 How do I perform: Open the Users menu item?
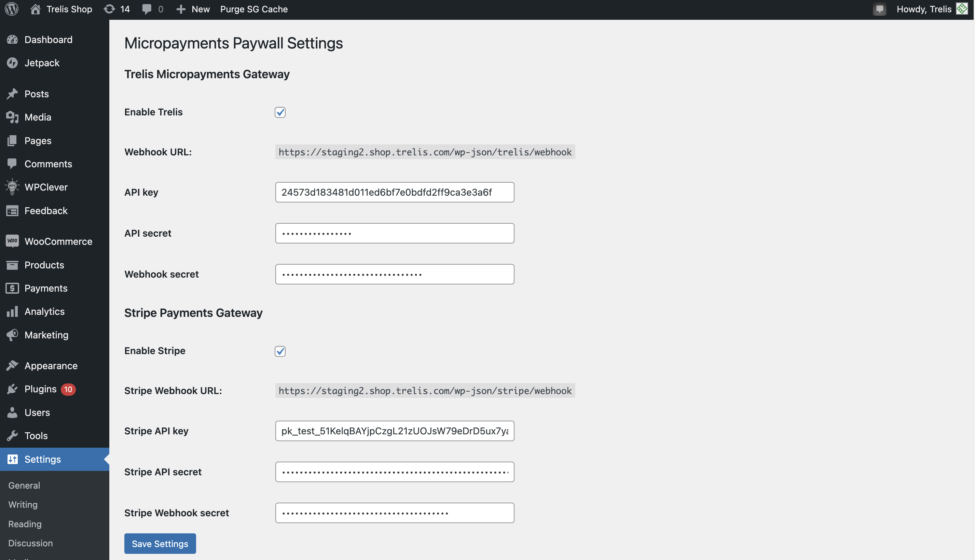pyautogui.click(x=55, y=412)
